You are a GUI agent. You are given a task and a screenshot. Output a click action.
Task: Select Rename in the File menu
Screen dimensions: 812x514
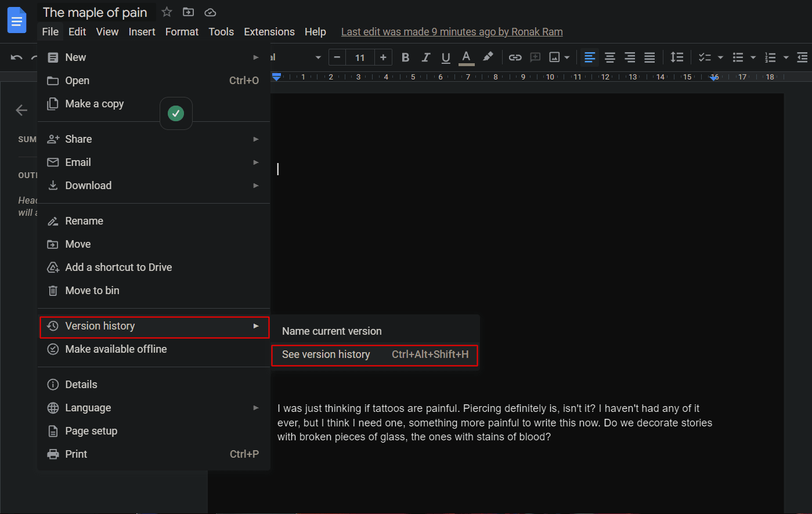[x=154, y=221]
